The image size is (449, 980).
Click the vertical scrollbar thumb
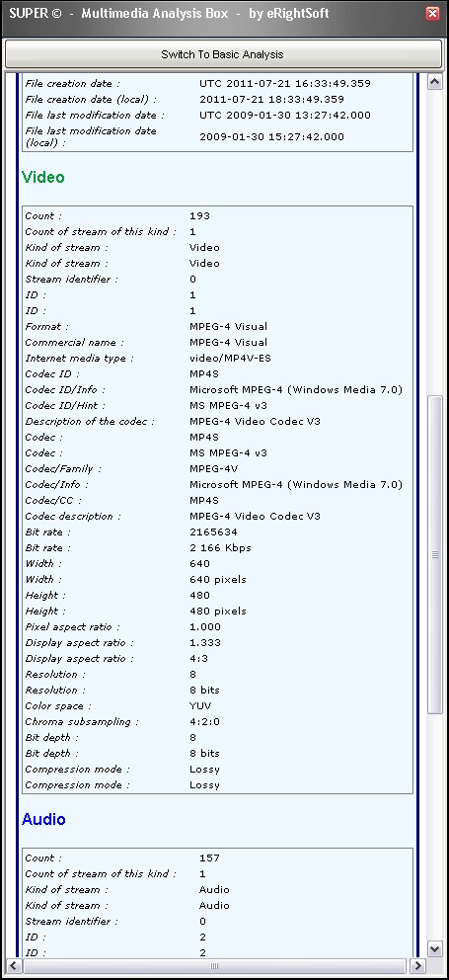(435, 554)
